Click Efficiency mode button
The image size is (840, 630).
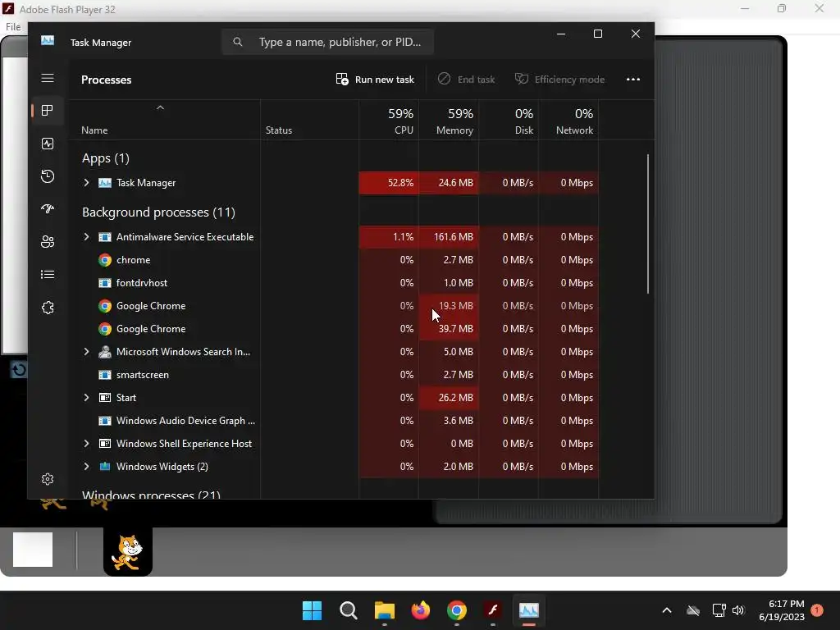point(559,80)
